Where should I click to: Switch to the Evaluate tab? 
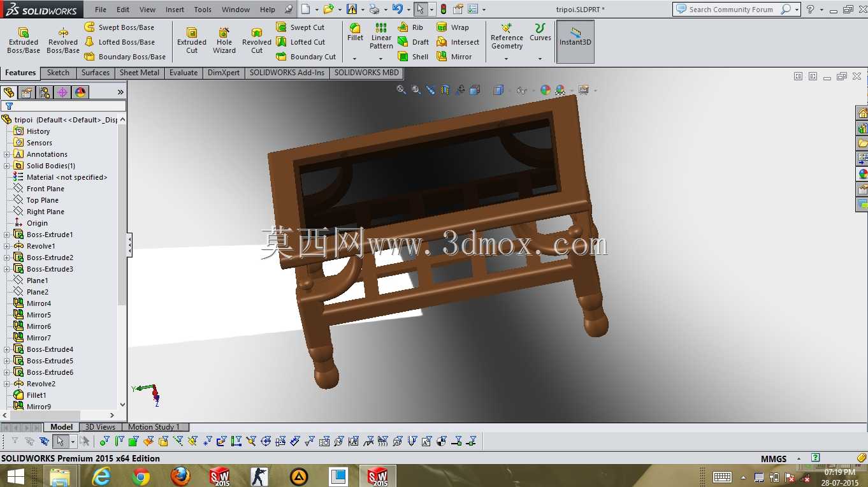(184, 73)
